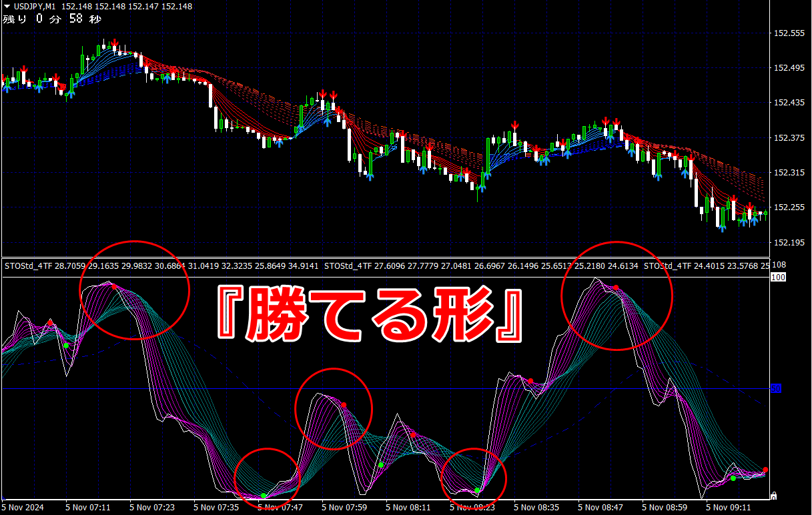Open the chart dropdown triangle beside USDJPY,M1
This screenshot has height=515, width=812.
coord(7,6)
